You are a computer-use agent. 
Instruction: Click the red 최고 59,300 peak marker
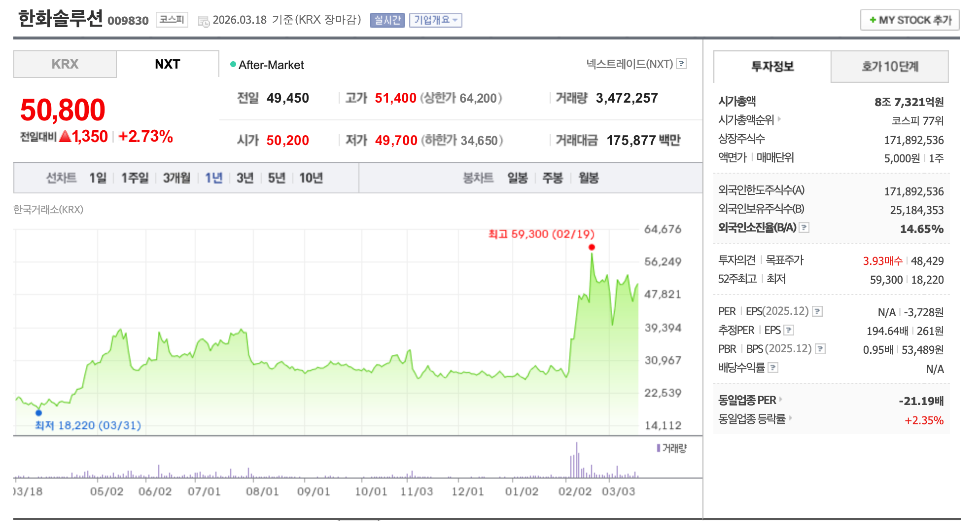click(x=592, y=247)
